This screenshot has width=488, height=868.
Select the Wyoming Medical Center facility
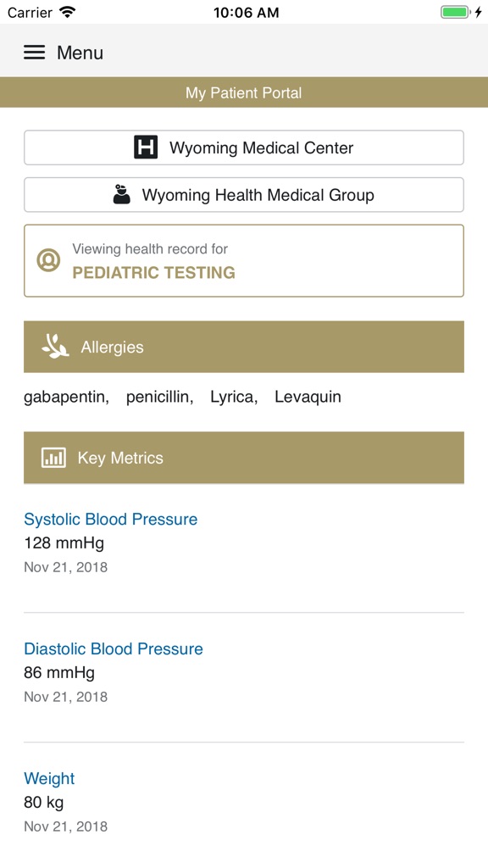coord(244,147)
